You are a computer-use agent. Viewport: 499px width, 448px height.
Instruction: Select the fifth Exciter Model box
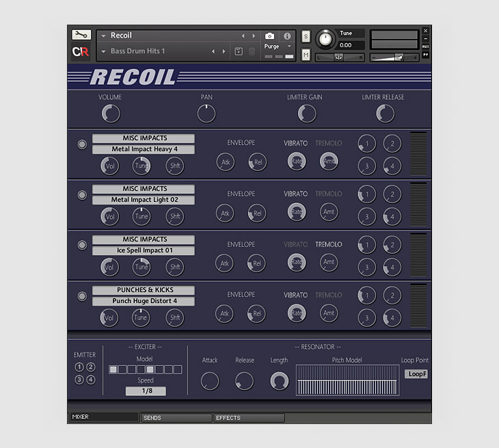[x=150, y=369]
